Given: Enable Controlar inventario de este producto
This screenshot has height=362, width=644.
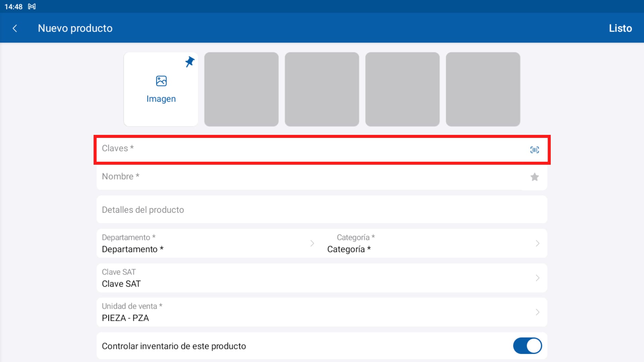Looking at the screenshot, I should pyautogui.click(x=528, y=346).
